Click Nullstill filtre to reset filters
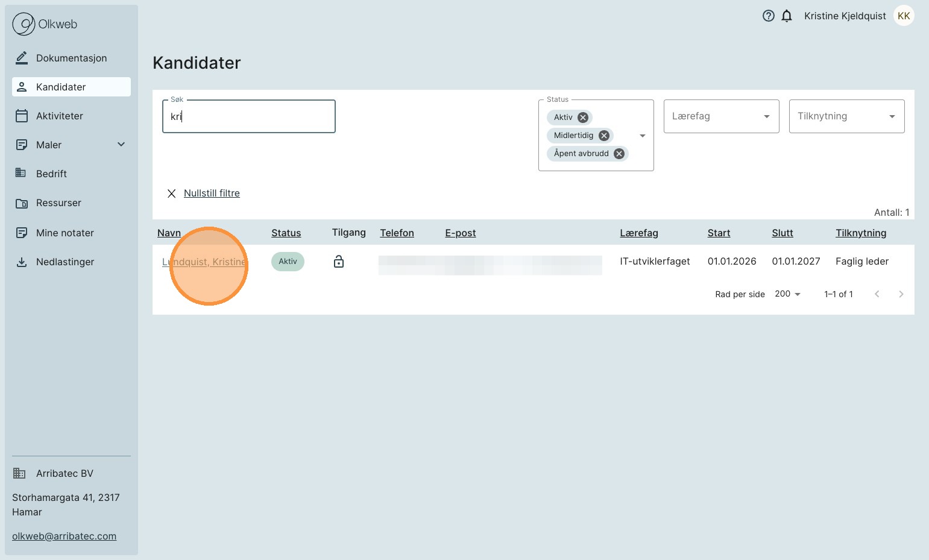This screenshot has width=929, height=560. (x=212, y=193)
